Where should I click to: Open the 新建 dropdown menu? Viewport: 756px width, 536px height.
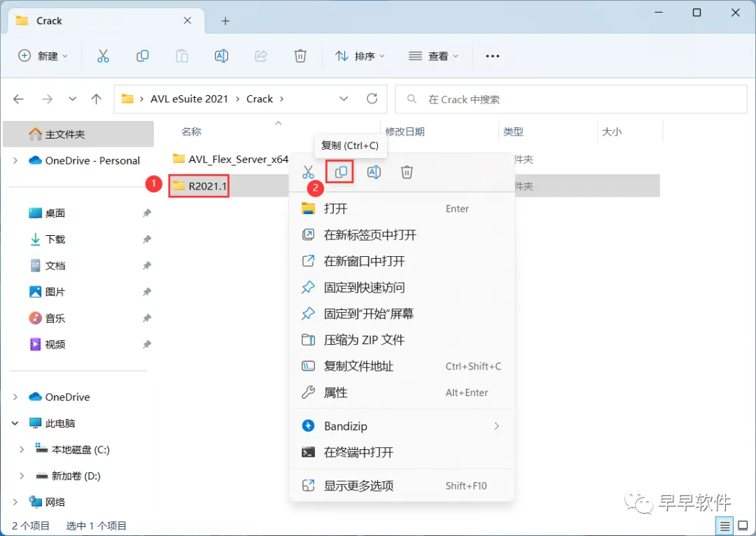pos(43,56)
